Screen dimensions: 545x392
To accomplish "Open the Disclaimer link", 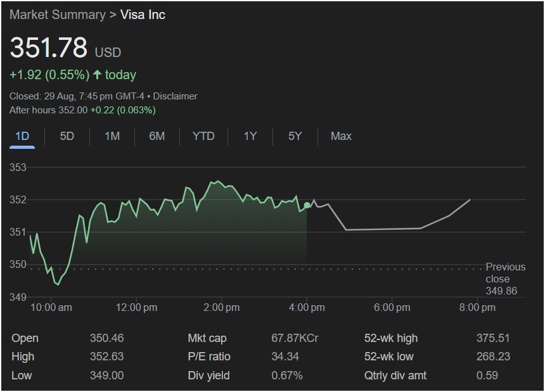I will click(175, 96).
